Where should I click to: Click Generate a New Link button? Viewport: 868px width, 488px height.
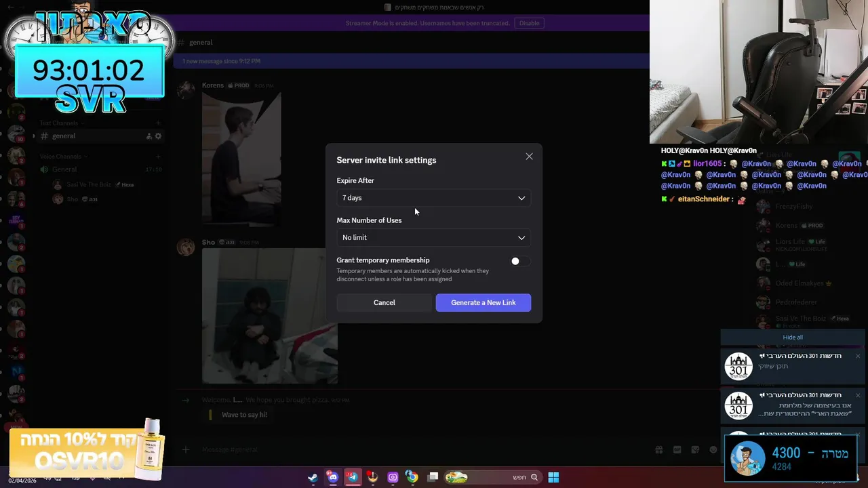click(484, 302)
